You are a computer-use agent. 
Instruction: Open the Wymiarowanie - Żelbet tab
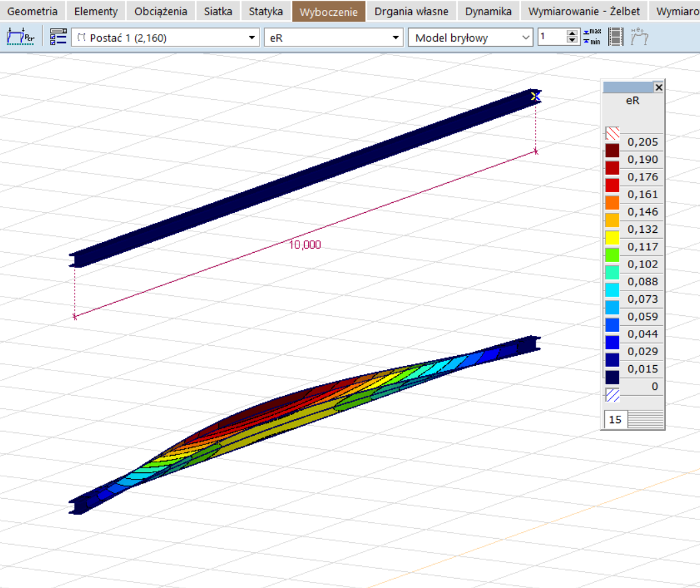(584, 11)
